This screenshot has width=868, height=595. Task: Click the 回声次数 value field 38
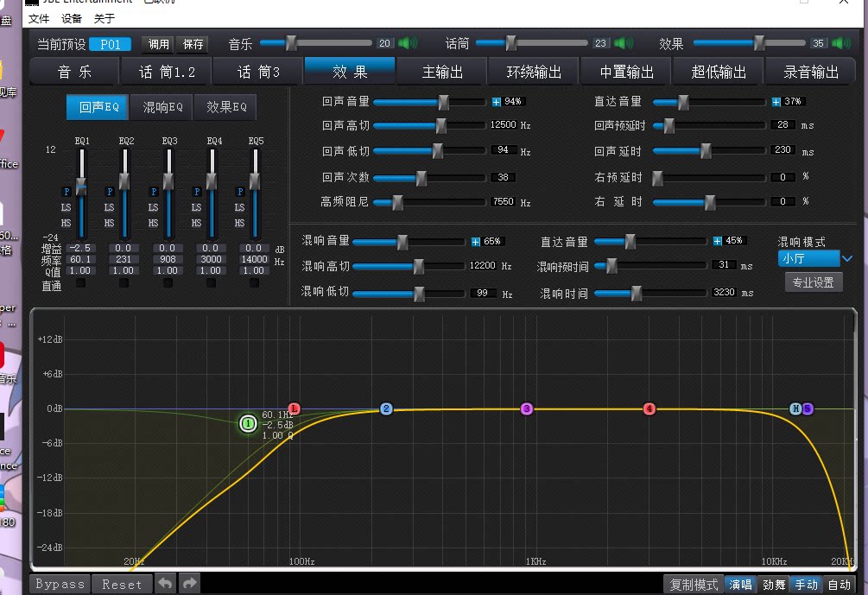tap(503, 177)
